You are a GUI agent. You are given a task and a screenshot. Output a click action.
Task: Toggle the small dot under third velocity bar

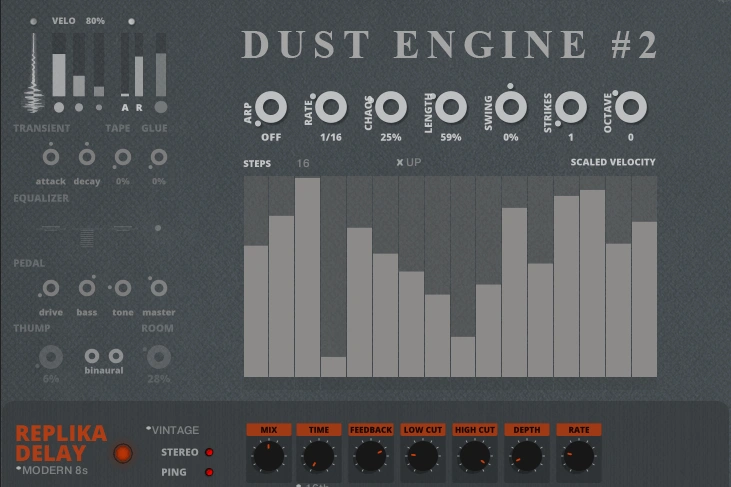99,108
